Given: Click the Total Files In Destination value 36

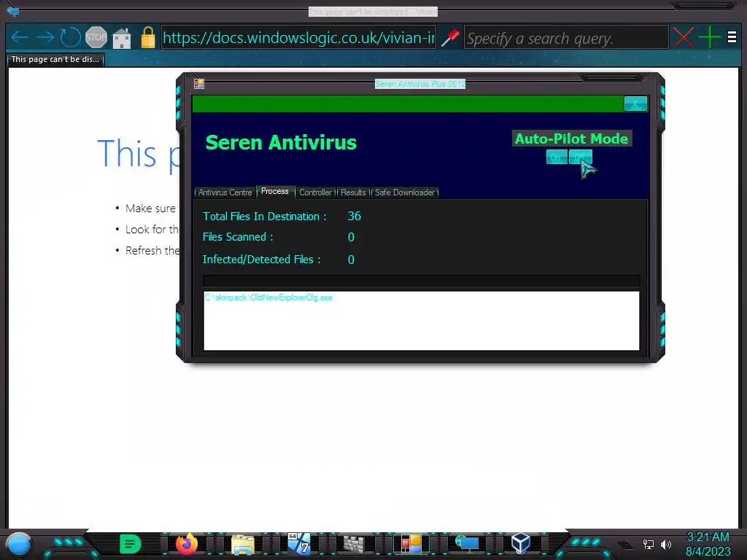Looking at the screenshot, I should coord(354,216).
